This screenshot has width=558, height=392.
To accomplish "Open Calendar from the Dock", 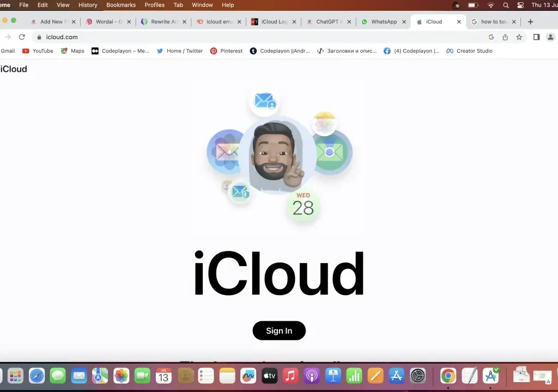I will [x=163, y=376].
